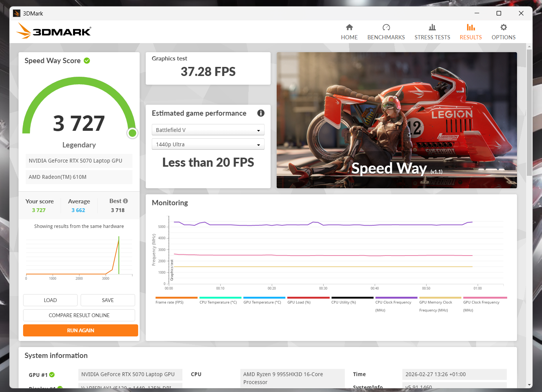Click green checkmark next to Speed Way Score
This screenshot has height=392, width=542.
coord(87,60)
